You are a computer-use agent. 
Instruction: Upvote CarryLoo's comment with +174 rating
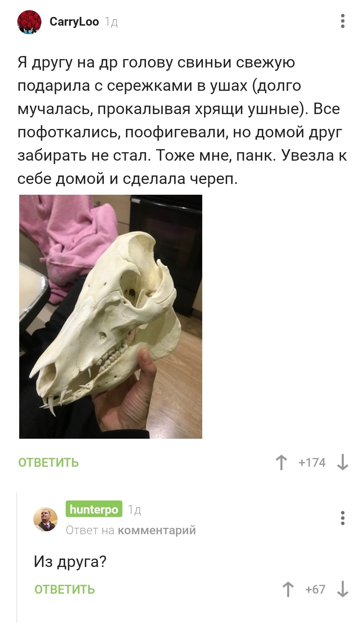281,462
